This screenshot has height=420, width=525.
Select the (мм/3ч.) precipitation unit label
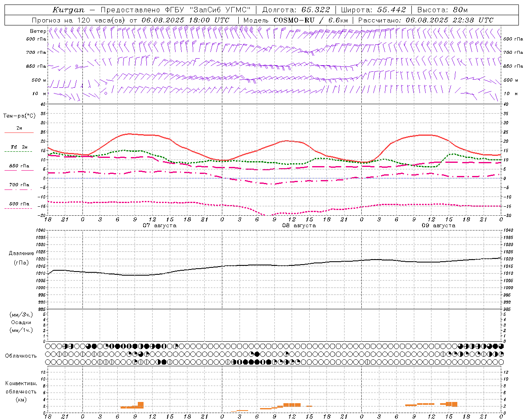coord(21,315)
